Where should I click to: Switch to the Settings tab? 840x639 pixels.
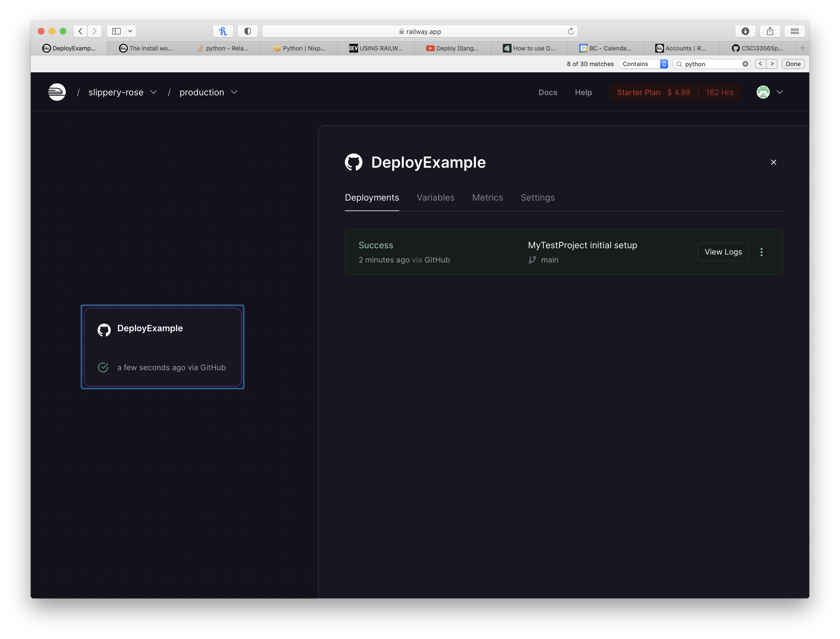537,197
